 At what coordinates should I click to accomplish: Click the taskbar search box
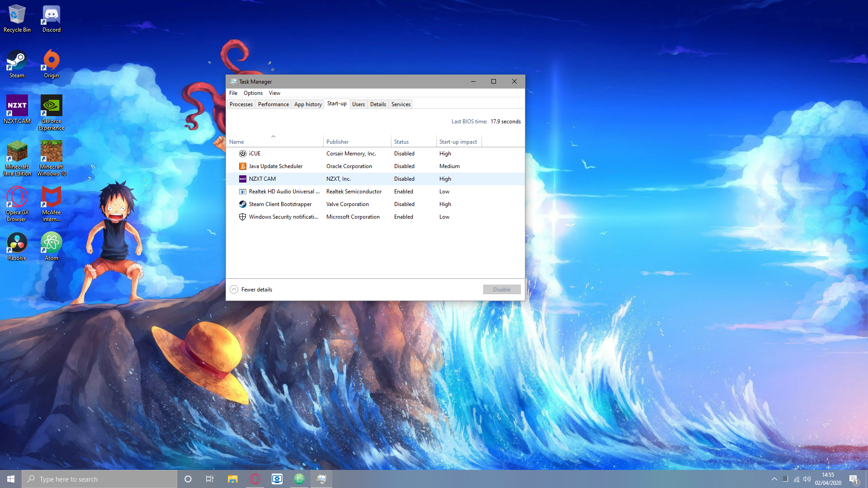pyautogui.click(x=99, y=479)
